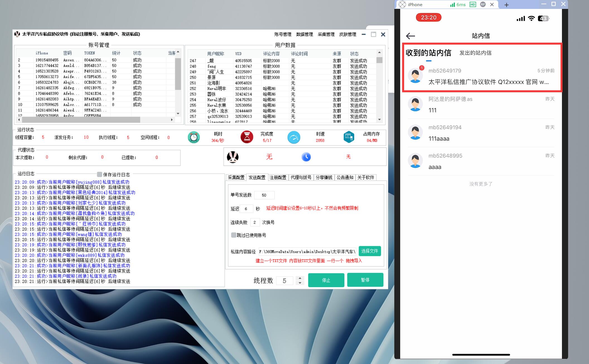Click the 单号发送数 input field
Viewport: 589px width, 364px height.
264,195
